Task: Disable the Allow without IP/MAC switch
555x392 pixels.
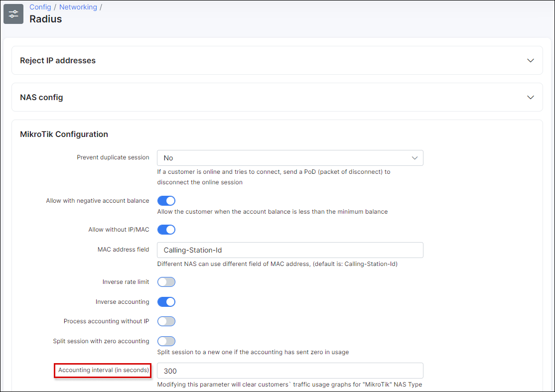Action: coord(166,230)
